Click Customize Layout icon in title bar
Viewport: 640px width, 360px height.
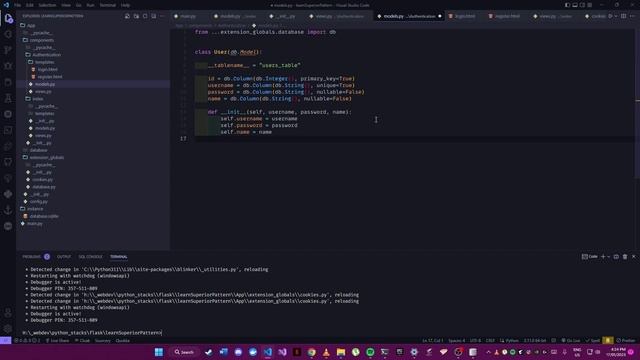pyautogui.click(x=589, y=5)
